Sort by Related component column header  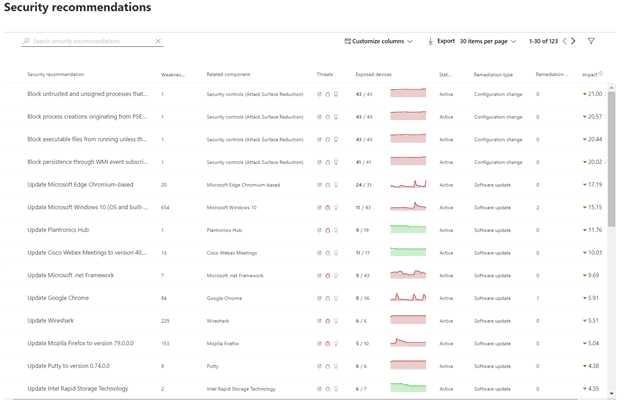[228, 74]
